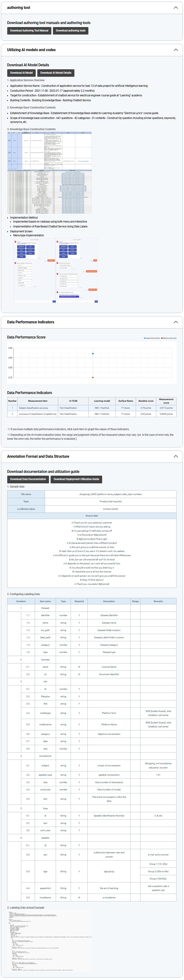Open the left menu-type implementation screenshot
This screenshot has height=980, width=184.
point(35,271)
